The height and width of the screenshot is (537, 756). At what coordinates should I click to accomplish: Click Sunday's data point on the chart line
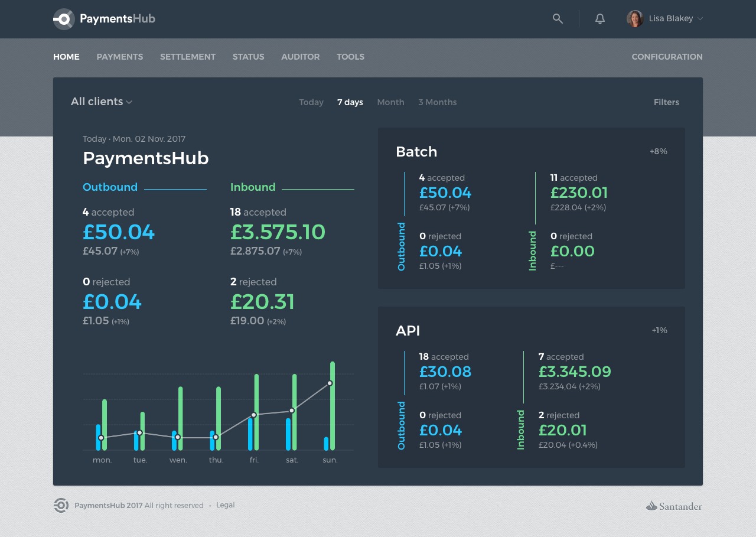click(x=330, y=383)
